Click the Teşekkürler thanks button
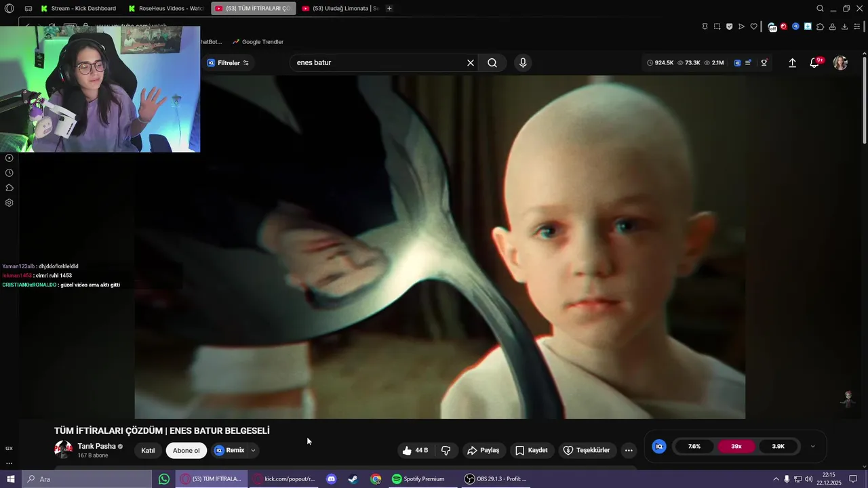 pos(587,450)
